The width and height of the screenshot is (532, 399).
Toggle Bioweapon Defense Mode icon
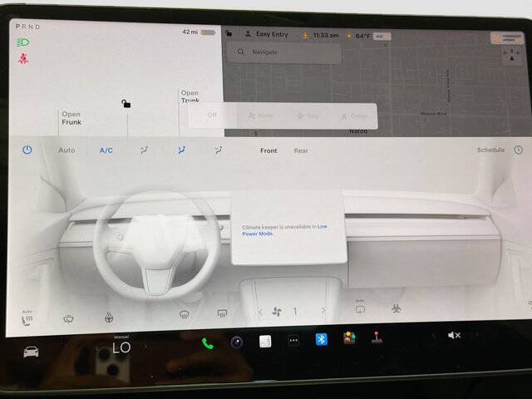coord(396,308)
